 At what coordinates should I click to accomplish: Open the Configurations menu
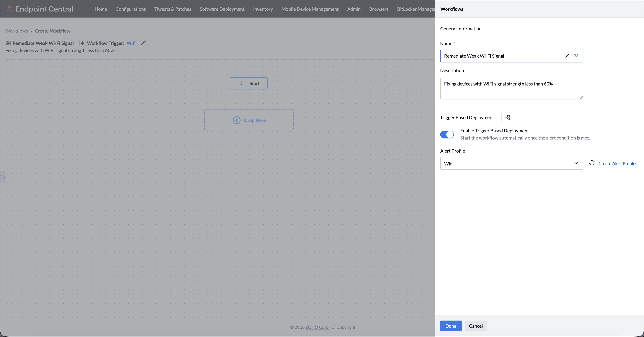131,9
